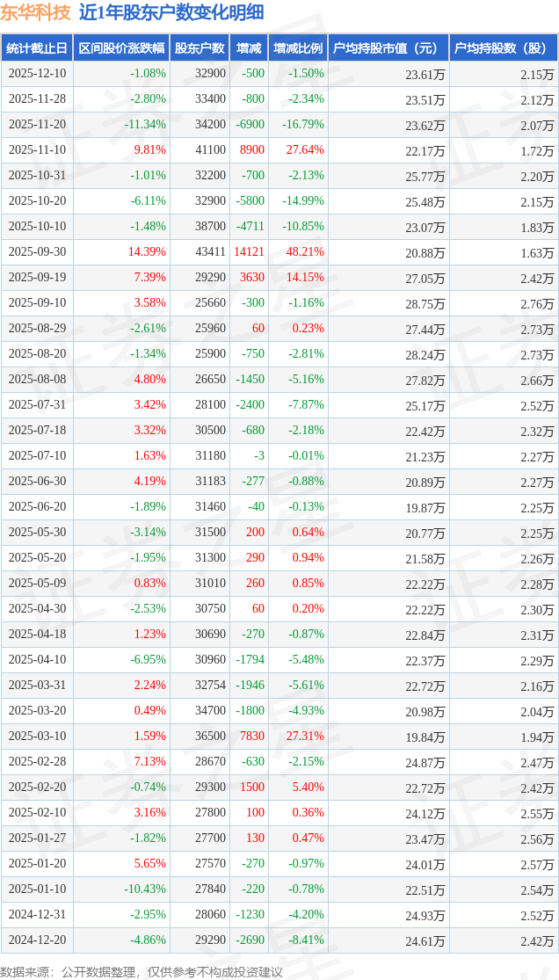Click the -0.01% change ratio cell
Screen dimensions: 559x980
(x=298, y=456)
